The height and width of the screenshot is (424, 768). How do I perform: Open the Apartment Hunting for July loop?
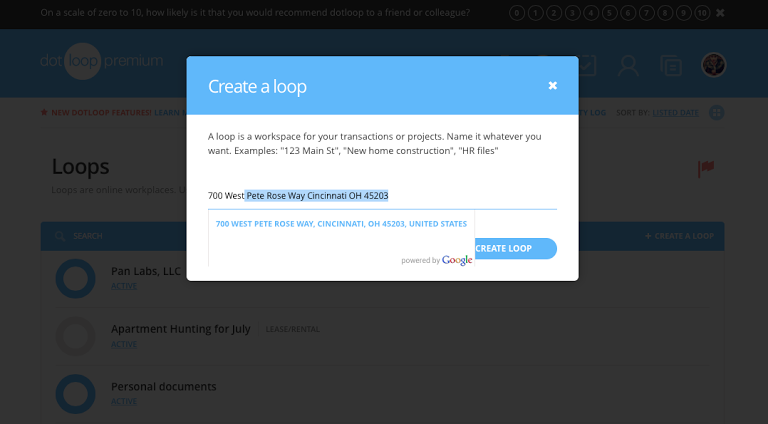tap(181, 329)
